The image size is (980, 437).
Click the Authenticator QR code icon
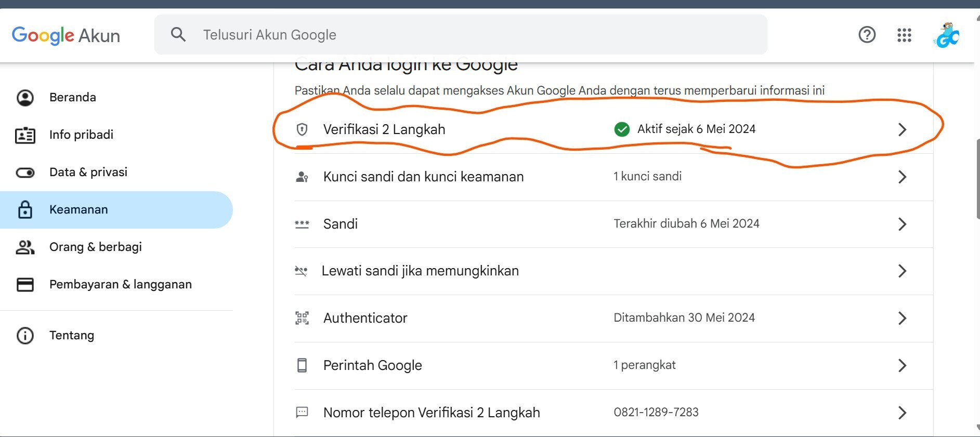[302, 318]
